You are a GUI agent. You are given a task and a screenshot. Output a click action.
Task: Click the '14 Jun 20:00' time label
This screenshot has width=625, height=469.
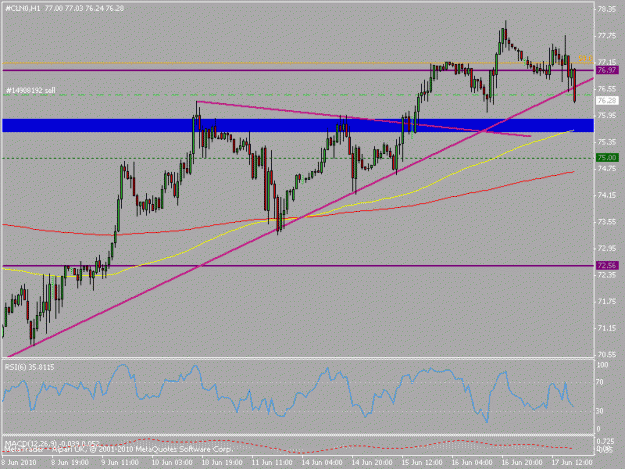[372, 462]
